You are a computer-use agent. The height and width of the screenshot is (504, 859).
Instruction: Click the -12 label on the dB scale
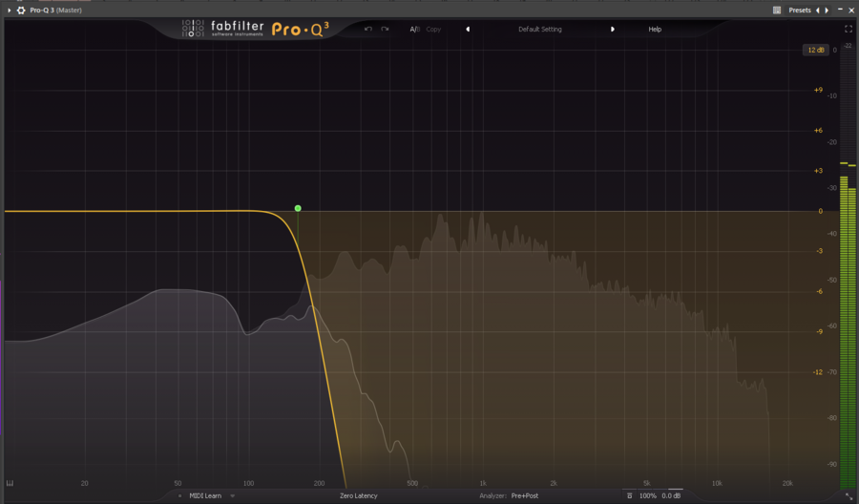coord(817,372)
